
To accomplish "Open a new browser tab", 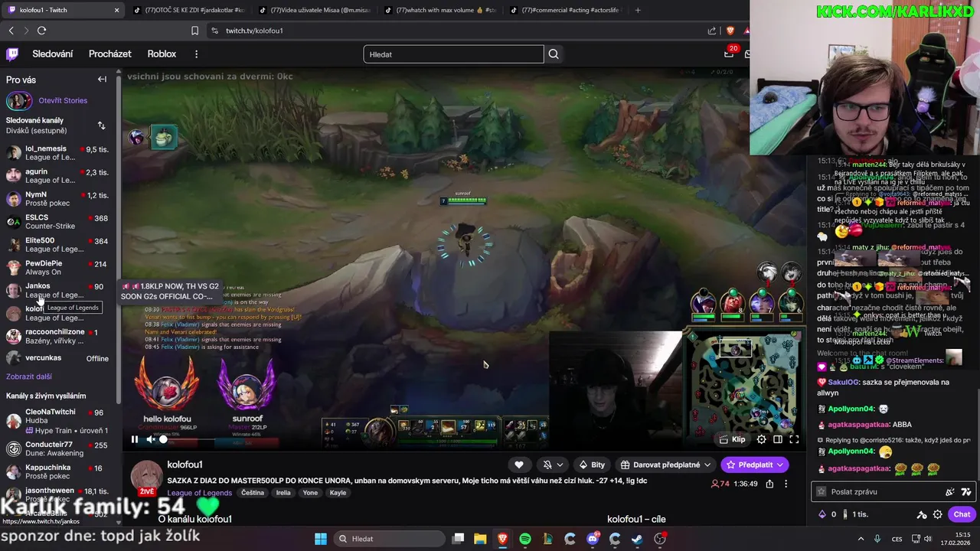I will point(638,10).
